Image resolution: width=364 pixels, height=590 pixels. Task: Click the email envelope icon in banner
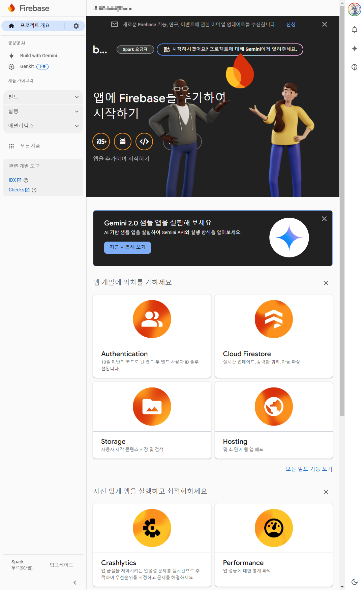[115, 24]
